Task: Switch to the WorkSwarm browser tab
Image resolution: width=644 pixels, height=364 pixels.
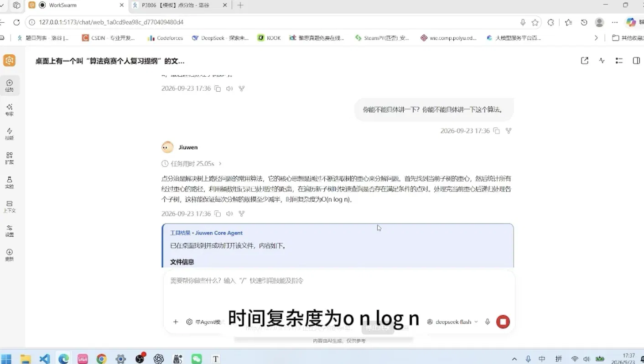Action: pos(76,5)
